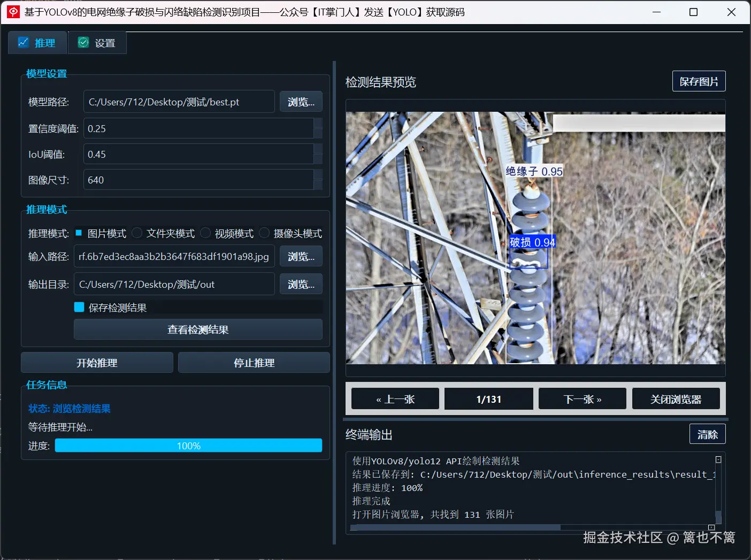Click the 状态: 浏览检测结果 status text
The height and width of the screenshot is (560, 751).
[70, 409]
